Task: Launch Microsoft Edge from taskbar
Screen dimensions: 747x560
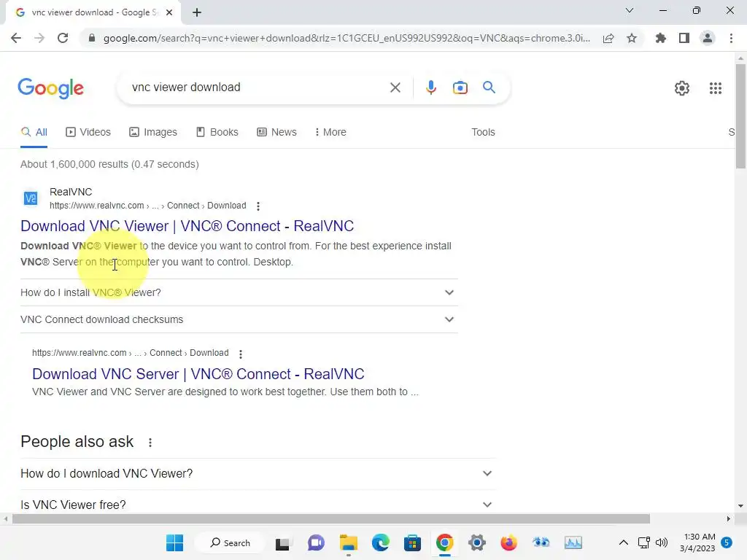Action: click(380, 542)
